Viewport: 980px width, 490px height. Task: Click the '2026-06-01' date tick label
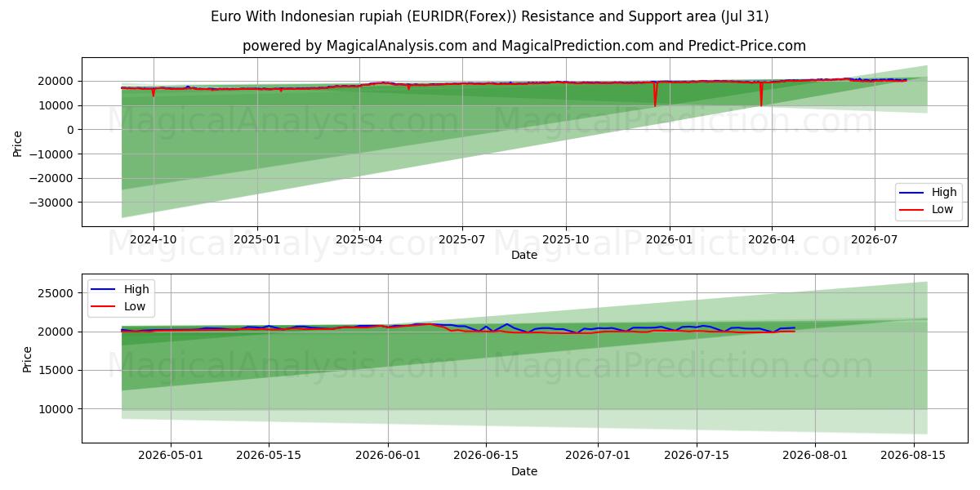(x=388, y=455)
